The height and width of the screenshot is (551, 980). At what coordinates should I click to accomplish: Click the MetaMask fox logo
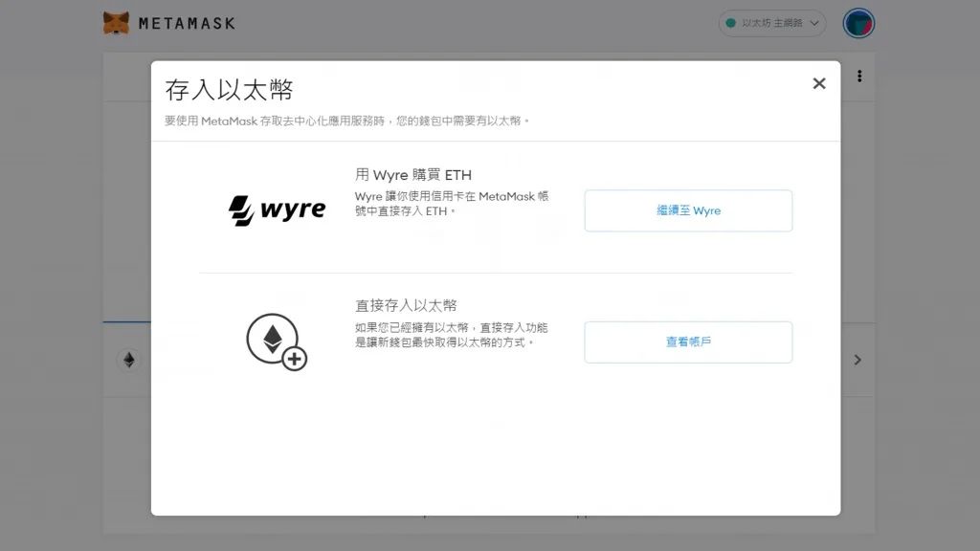pos(116,23)
